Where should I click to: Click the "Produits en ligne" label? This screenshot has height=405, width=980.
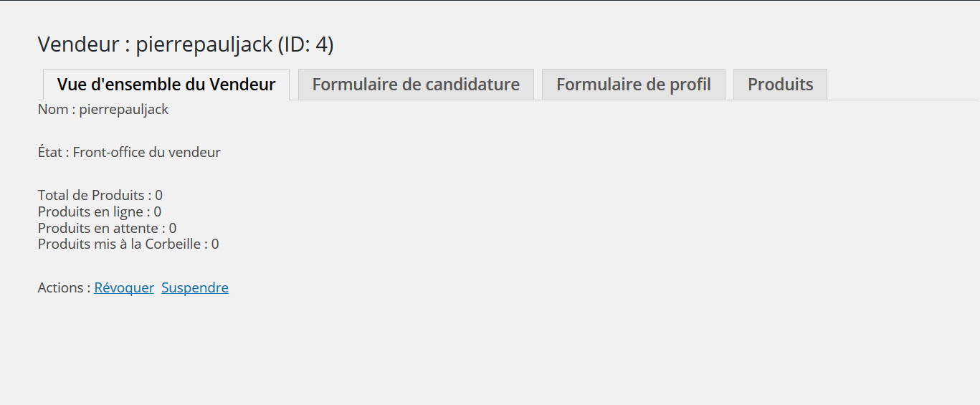point(90,211)
